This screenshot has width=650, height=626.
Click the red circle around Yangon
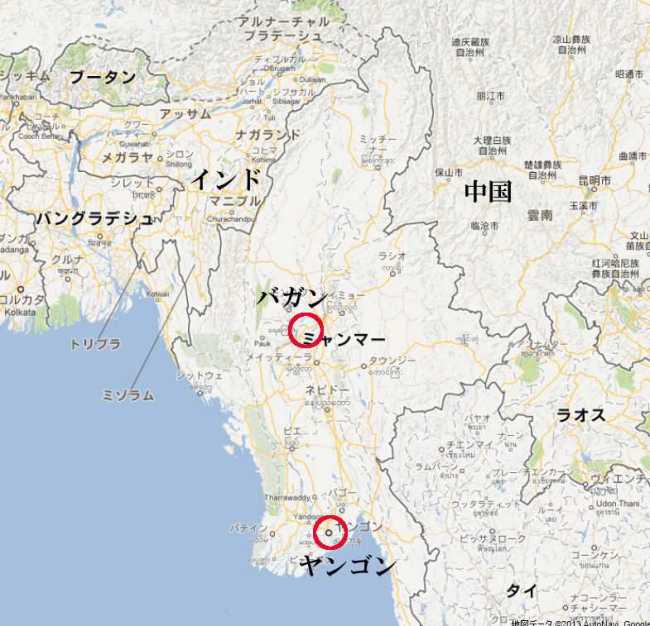[x=330, y=532]
